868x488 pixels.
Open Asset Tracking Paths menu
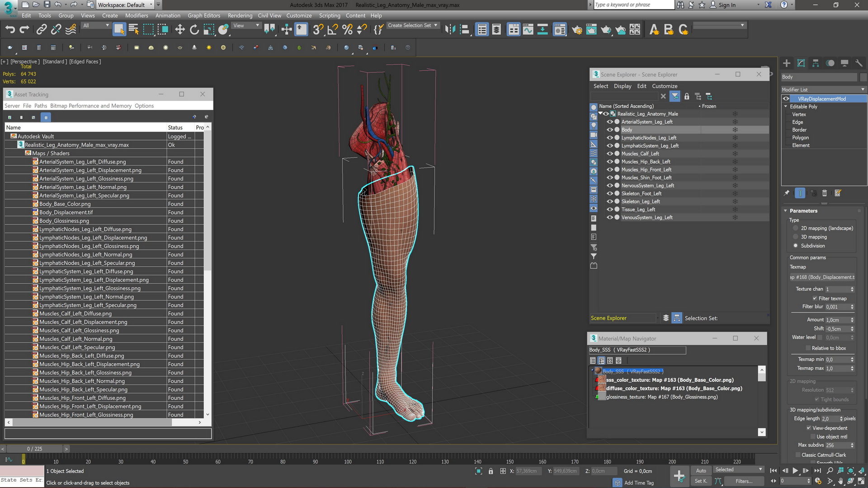click(41, 106)
